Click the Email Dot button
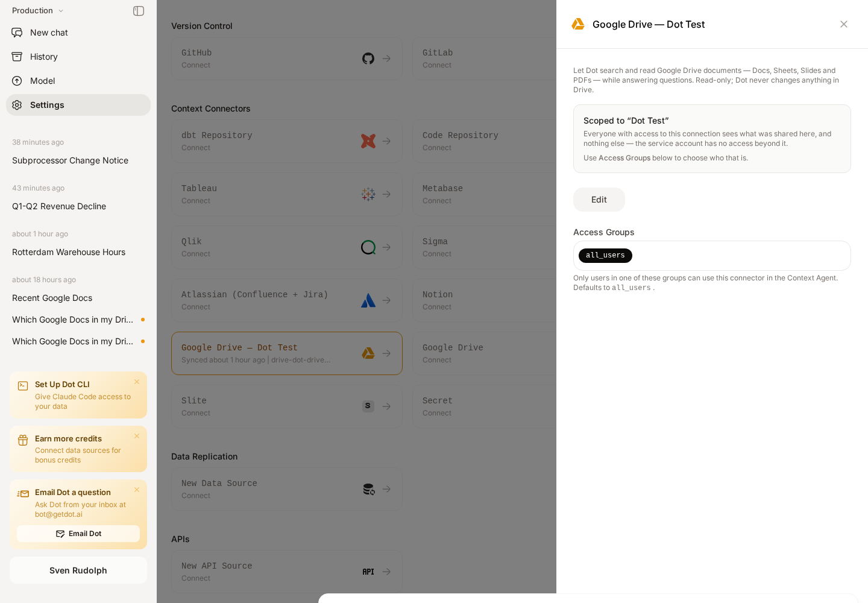Viewport: 868px width, 603px height. click(x=78, y=534)
